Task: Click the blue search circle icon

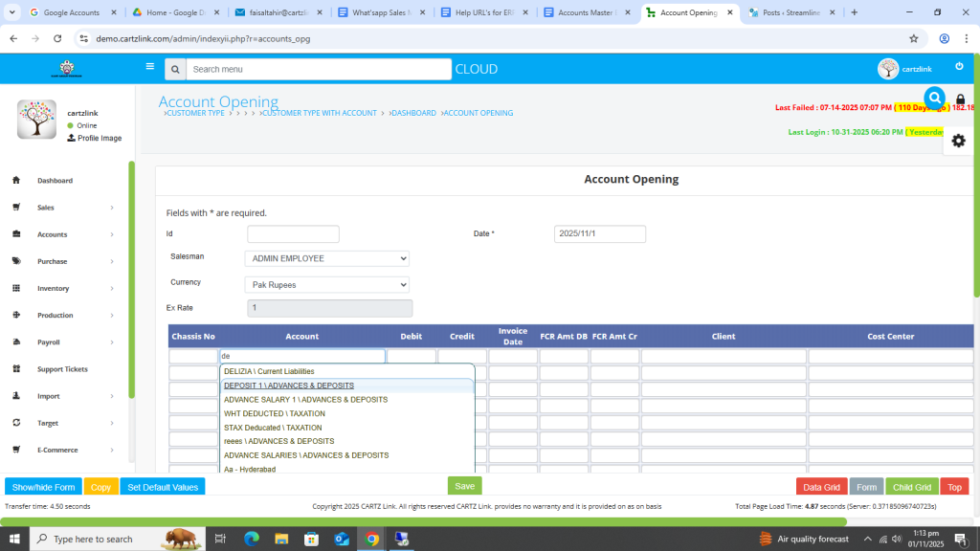Action: click(934, 98)
